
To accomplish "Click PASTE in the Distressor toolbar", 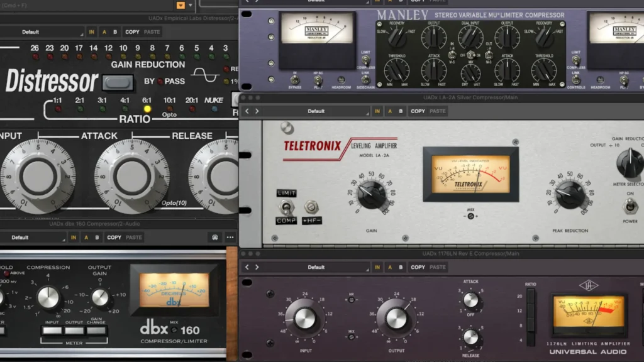I will [x=152, y=32].
